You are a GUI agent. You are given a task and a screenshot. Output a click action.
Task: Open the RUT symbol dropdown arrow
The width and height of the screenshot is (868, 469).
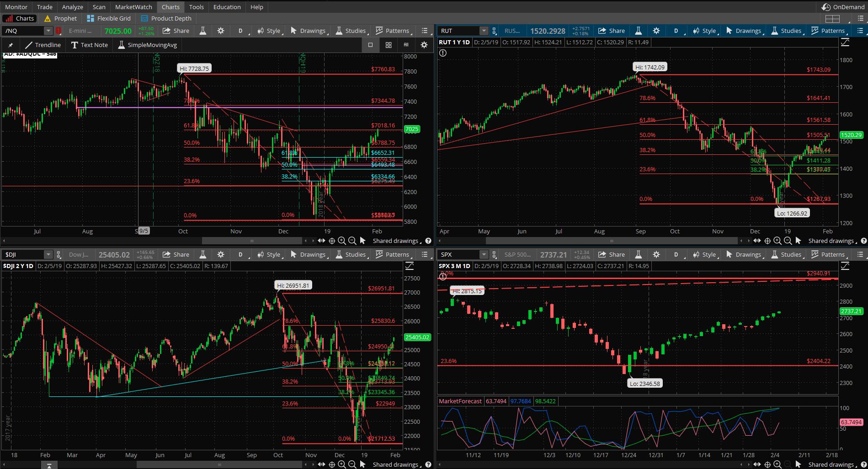[484, 31]
